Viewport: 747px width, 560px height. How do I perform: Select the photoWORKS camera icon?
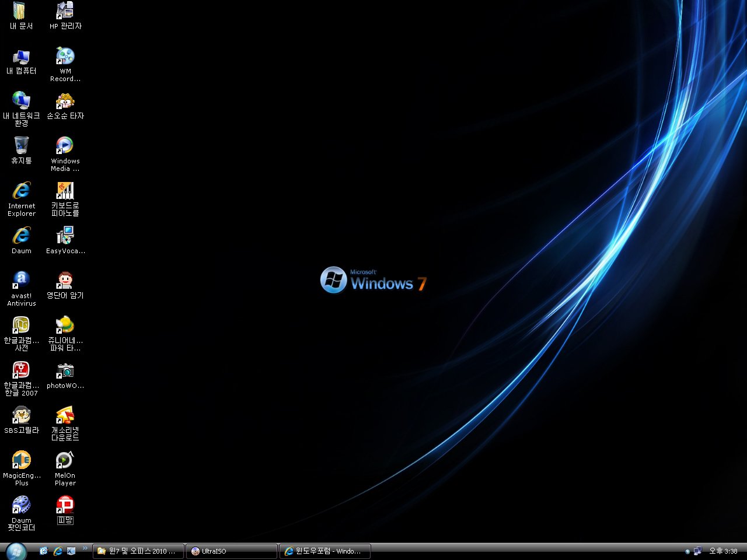coord(65,375)
